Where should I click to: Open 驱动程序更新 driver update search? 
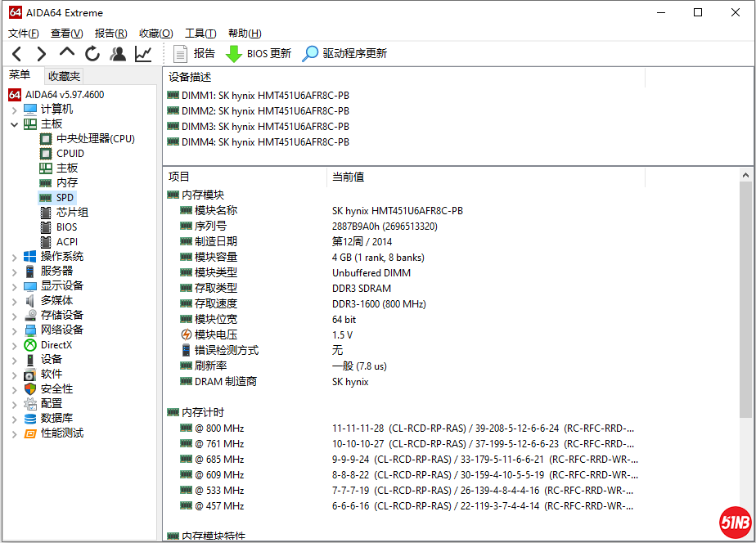coord(344,54)
